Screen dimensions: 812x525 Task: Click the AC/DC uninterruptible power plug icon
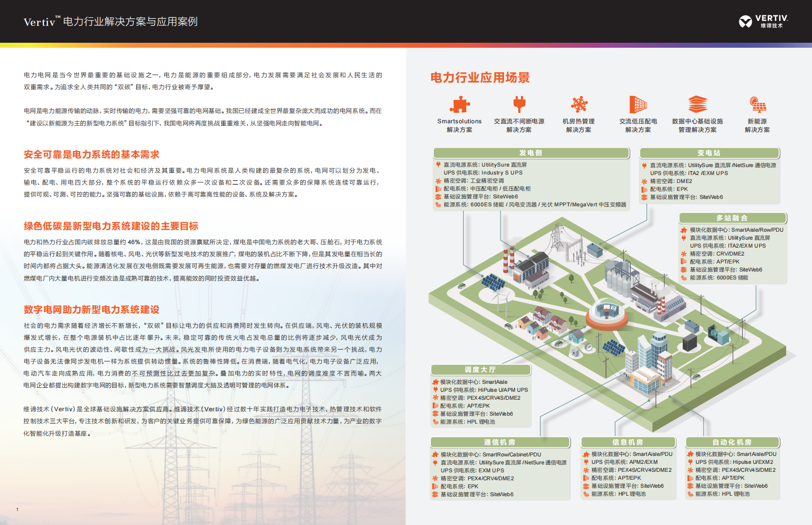[519, 104]
